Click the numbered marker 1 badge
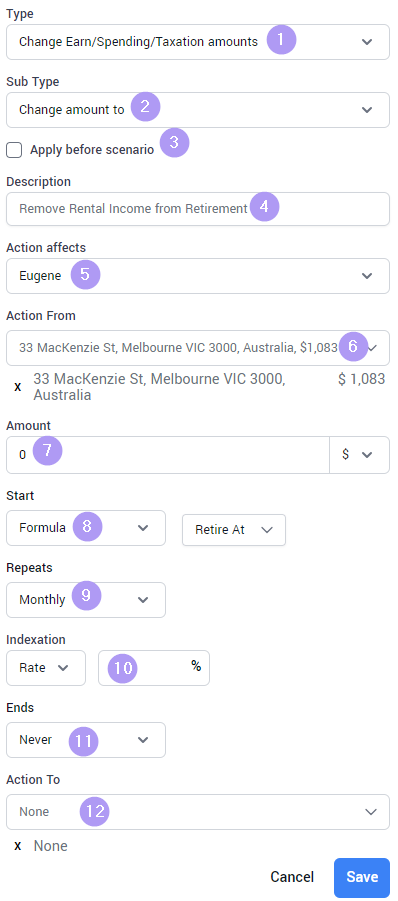This screenshot has height=901, width=398. (281, 40)
